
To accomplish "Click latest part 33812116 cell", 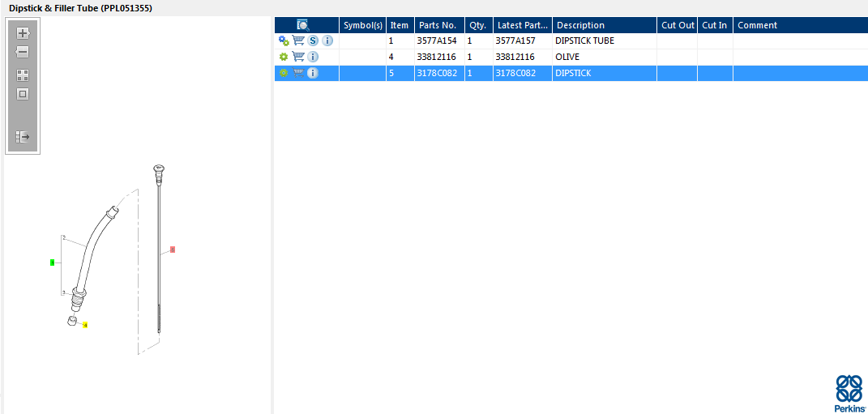I will pos(523,57).
